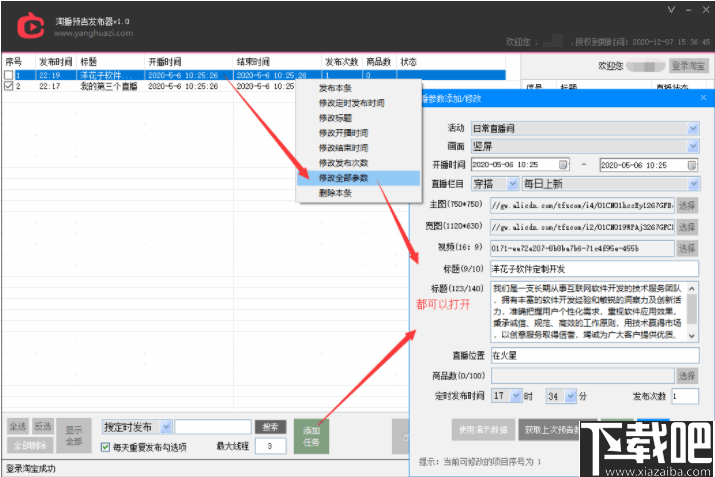
Task: Click the 发布次数 column header
Action: coord(342,62)
